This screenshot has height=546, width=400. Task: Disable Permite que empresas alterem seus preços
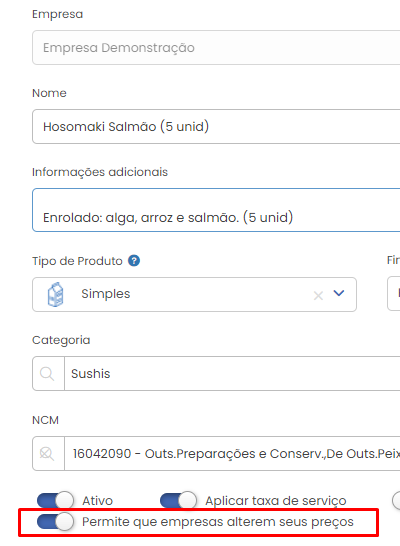point(55,522)
